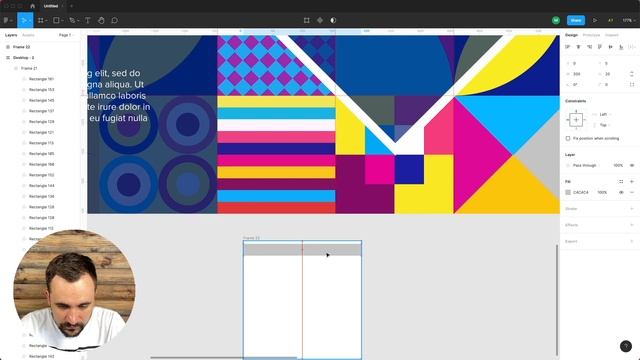Switch to the Layers tab
Image resolution: width=640 pixels, height=360 pixels.
coord(11,35)
